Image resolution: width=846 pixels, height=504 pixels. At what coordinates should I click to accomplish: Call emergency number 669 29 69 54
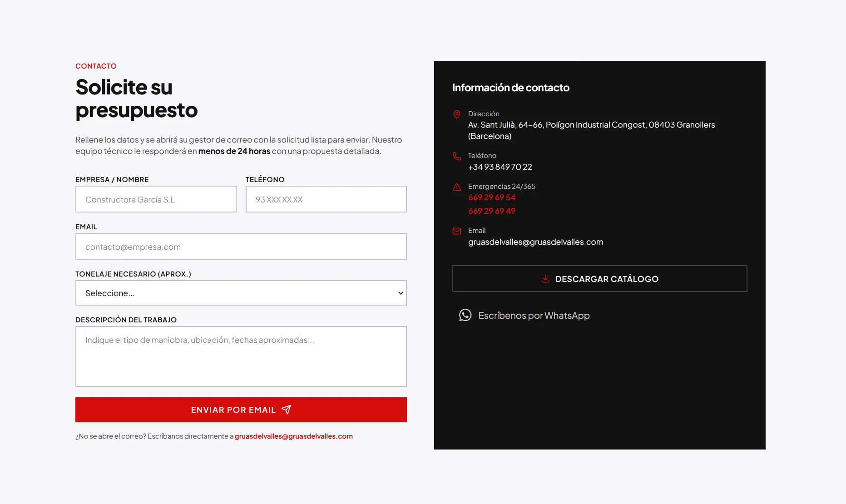(x=492, y=198)
